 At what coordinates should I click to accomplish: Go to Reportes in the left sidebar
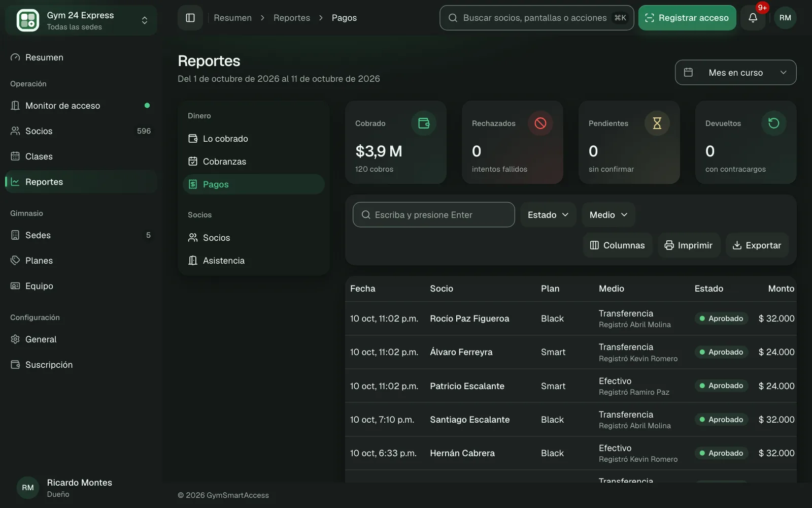pos(81,182)
